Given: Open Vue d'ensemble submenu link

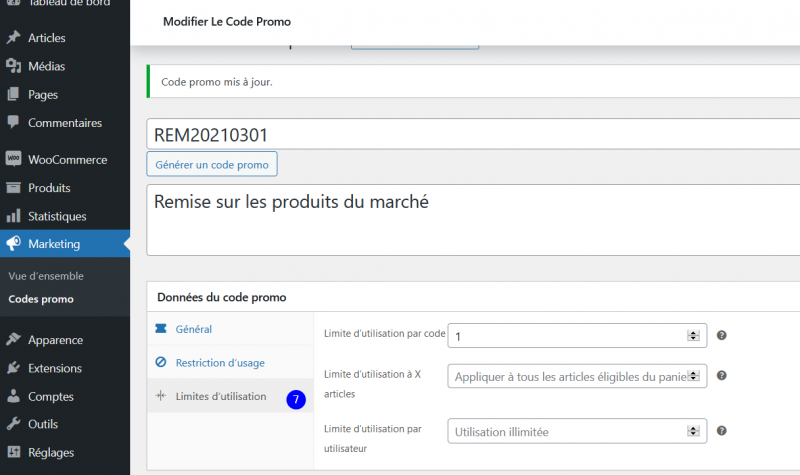Looking at the screenshot, I should (x=46, y=276).
